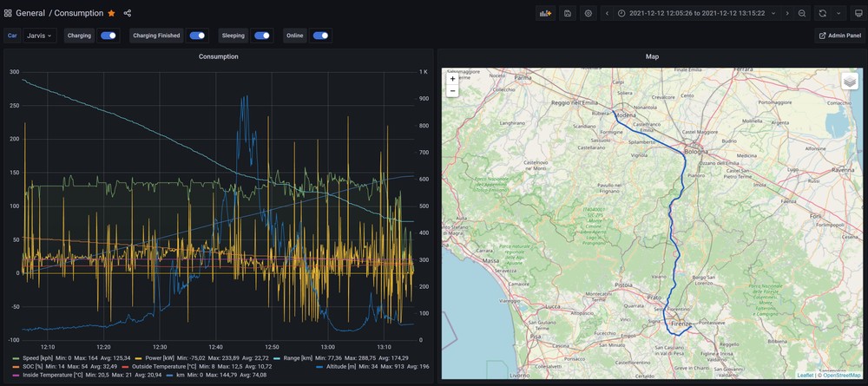
Task: Open the Jarvis car dropdown
Action: [40, 36]
